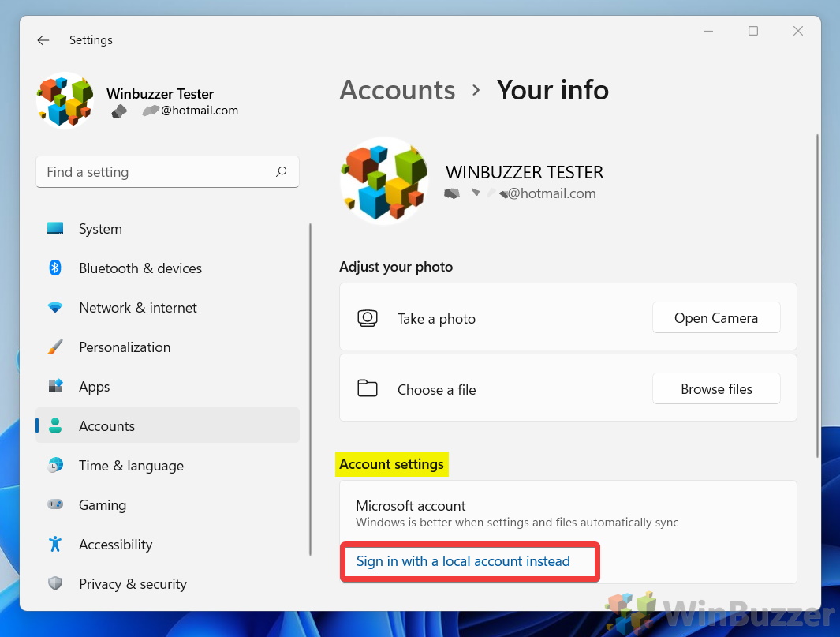Click the Winbuzzer Tester name in sidebar
The image size is (840, 637).
(160, 94)
